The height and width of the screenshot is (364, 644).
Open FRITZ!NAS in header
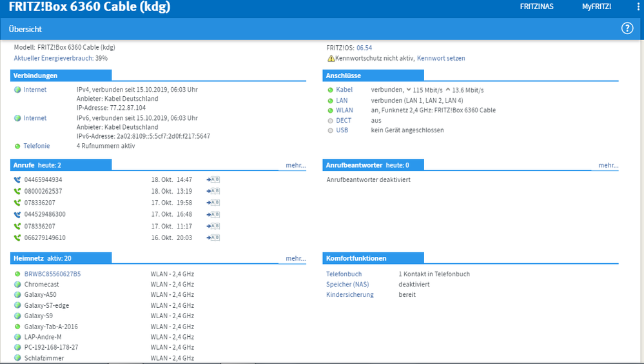pos(536,6)
